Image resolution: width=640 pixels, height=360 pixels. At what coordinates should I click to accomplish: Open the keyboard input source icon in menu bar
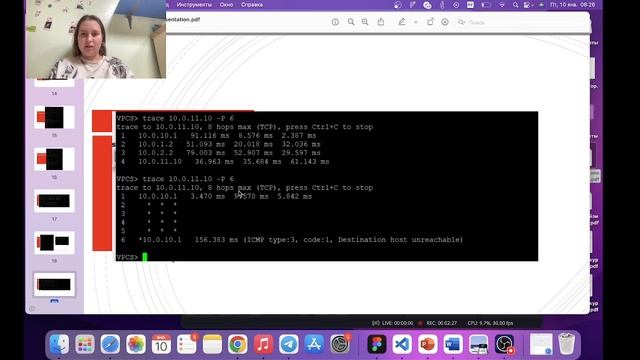pos(470,5)
